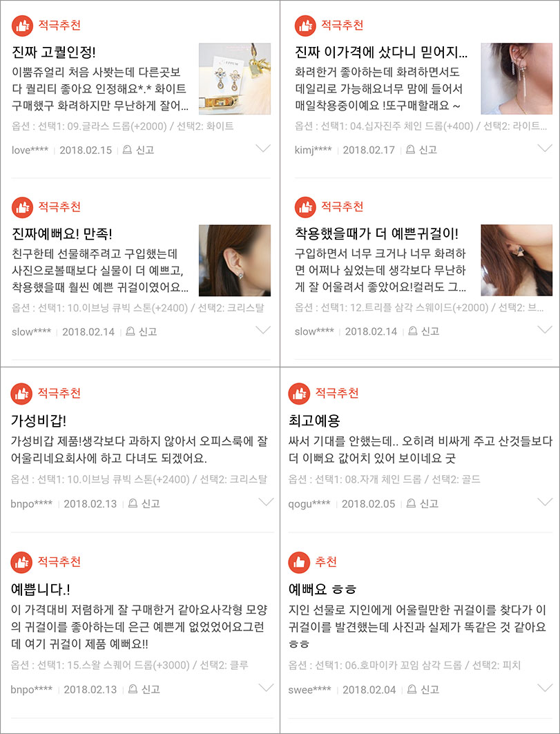Click thumbs-up icon on kimj**** review
The image size is (560, 734).
305,26
